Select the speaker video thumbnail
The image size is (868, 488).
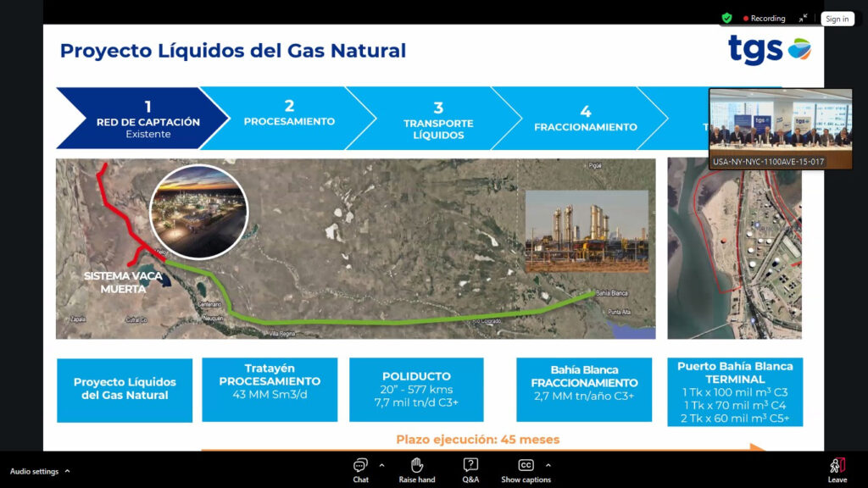pos(780,127)
